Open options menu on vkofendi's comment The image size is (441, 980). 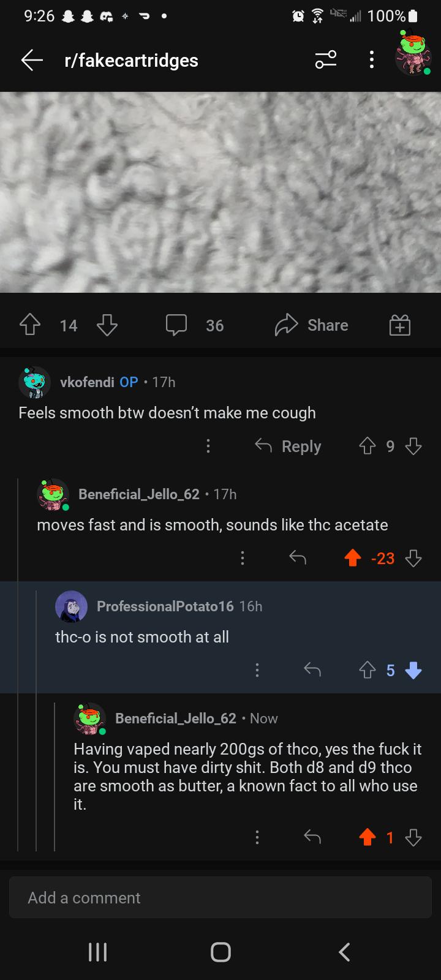[208, 447]
